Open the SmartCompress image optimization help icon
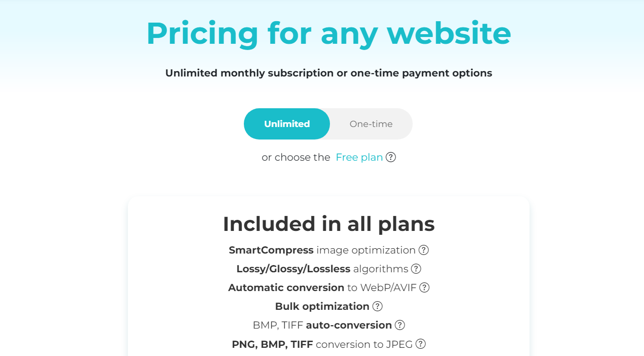 pos(424,250)
